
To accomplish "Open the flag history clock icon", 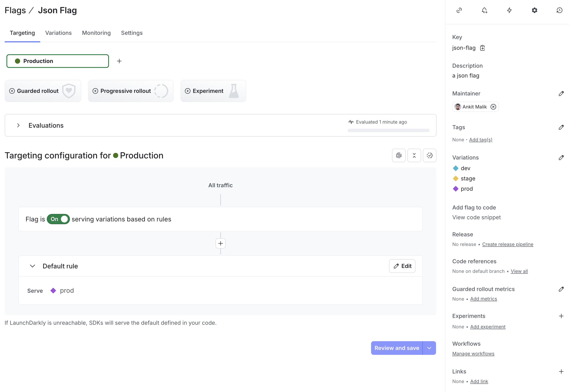I will point(559,10).
